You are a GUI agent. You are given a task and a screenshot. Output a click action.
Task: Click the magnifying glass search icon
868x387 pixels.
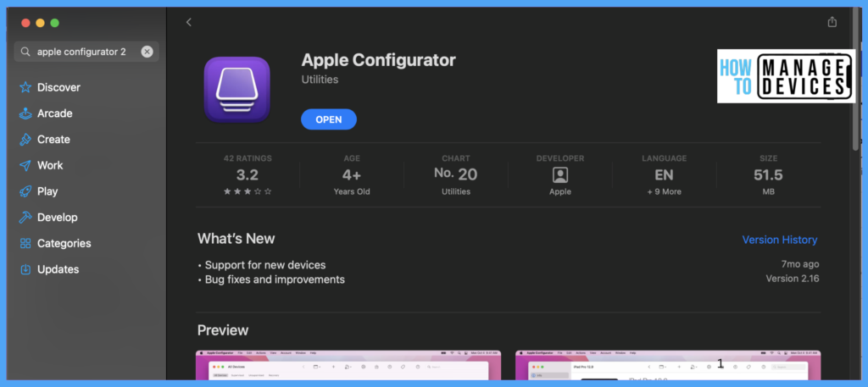(x=25, y=52)
